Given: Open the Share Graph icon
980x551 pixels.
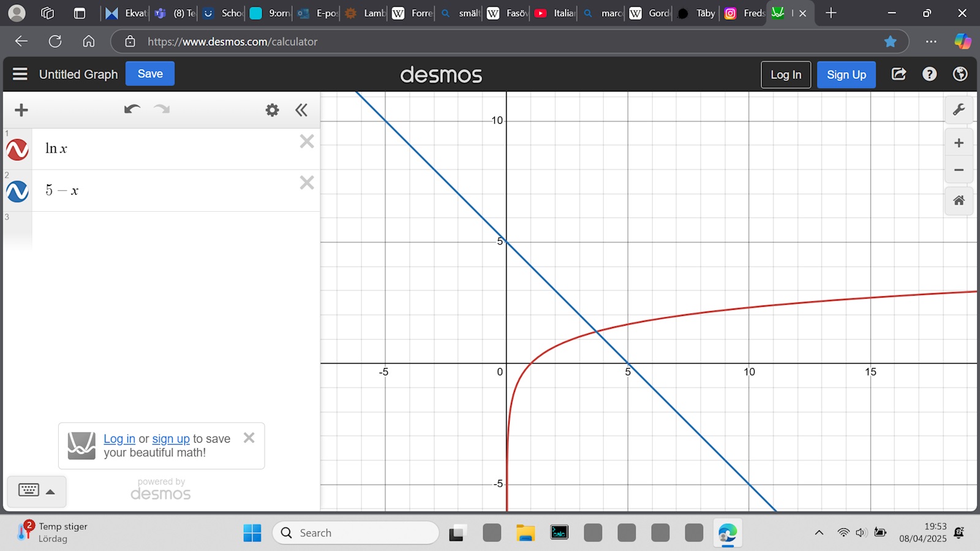Looking at the screenshot, I should 899,74.
